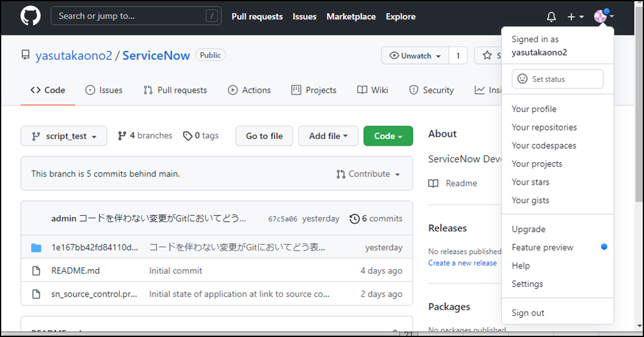Click the Set status button
The image size is (644, 337).
pos(558,79)
